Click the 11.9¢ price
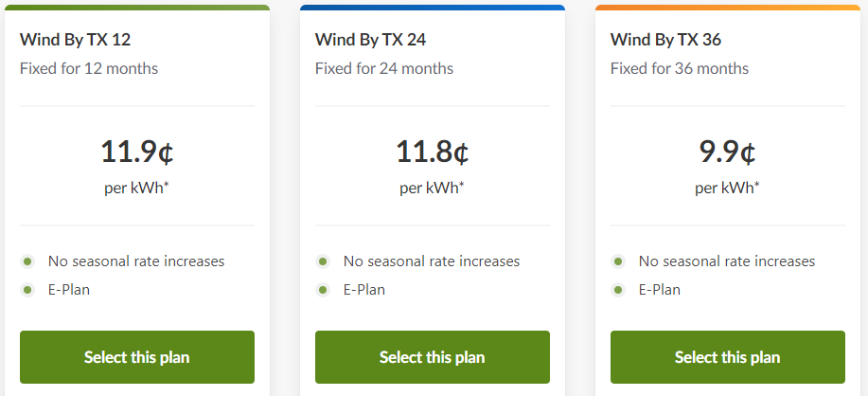The image size is (868, 396). coord(136,152)
